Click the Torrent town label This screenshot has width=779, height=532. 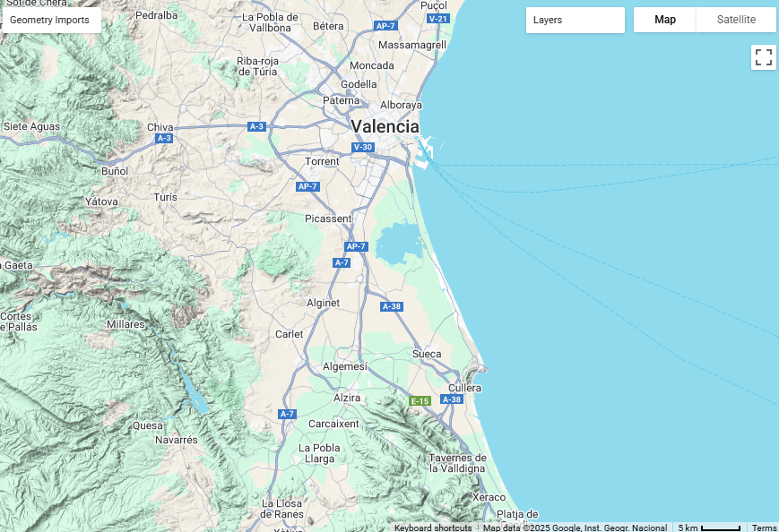[x=322, y=161]
